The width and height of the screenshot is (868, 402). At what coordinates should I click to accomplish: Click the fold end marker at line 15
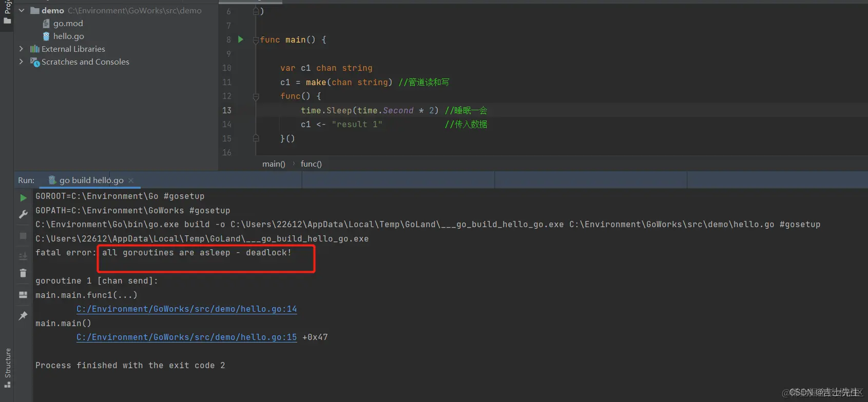pyautogui.click(x=256, y=138)
